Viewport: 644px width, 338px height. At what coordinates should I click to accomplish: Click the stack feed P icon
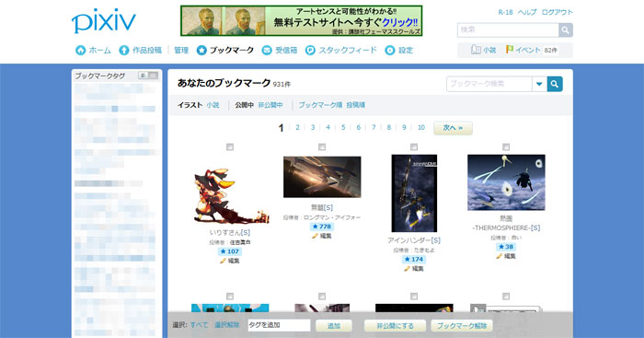(311, 50)
